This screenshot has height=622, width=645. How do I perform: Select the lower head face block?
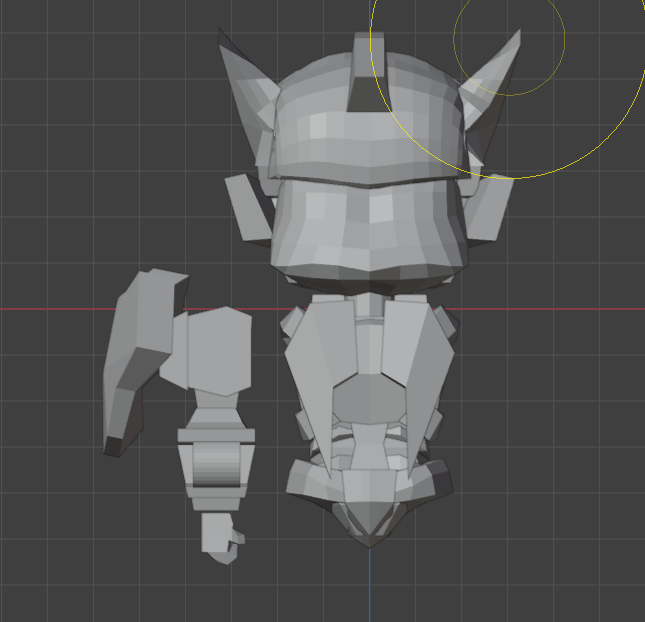point(366,228)
